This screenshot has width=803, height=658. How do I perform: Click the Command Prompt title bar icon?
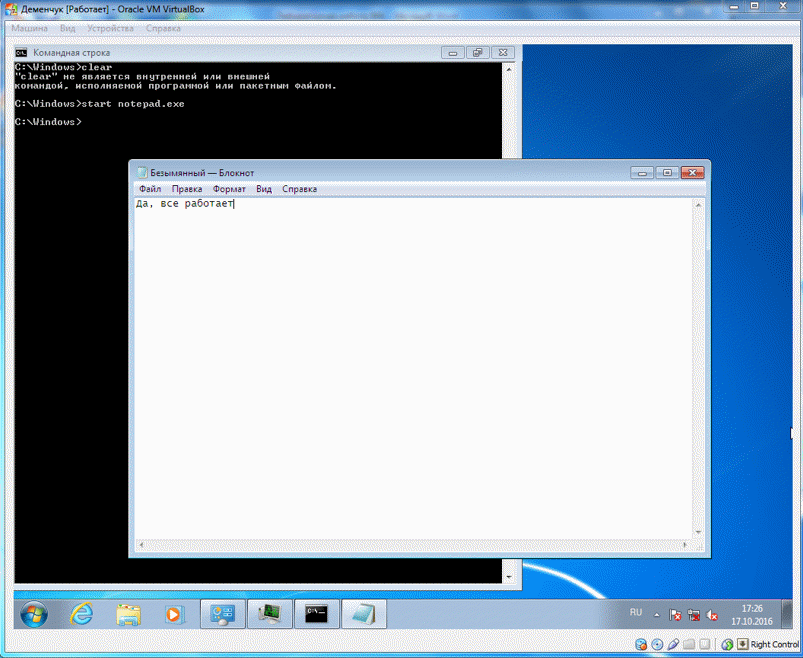(21, 53)
